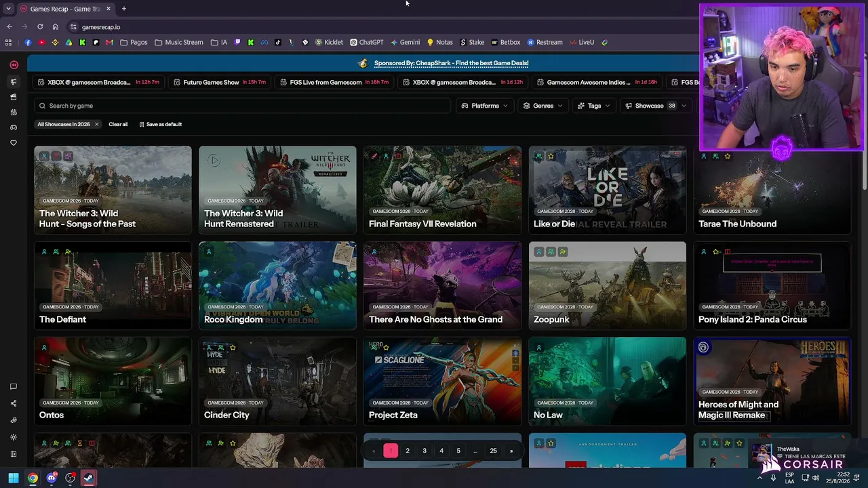Open the TikTok bookmark
868x488 pixels.
pos(278,42)
